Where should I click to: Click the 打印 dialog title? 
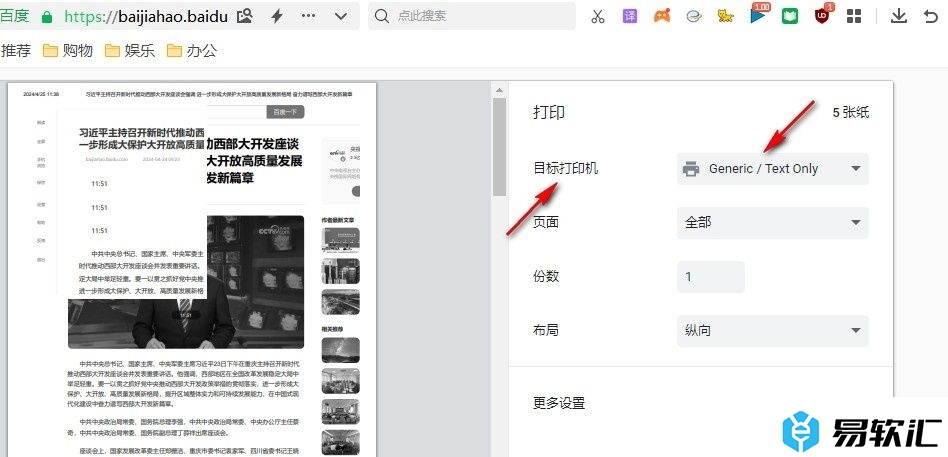coord(549,112)
